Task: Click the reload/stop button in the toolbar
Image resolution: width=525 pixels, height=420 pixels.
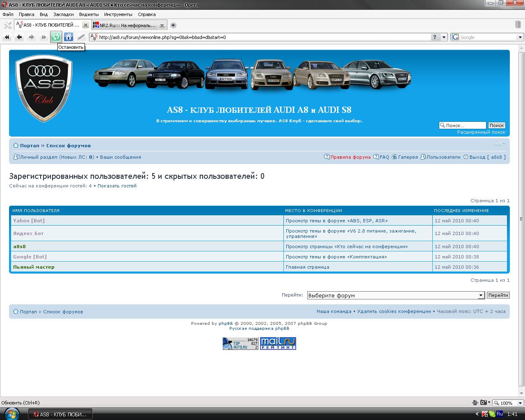Action: (56, 37)
